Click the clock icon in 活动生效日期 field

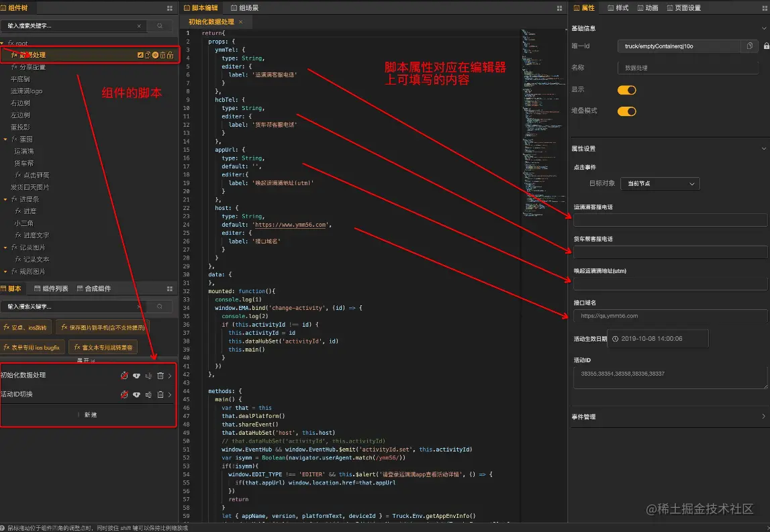click(615, 339)
